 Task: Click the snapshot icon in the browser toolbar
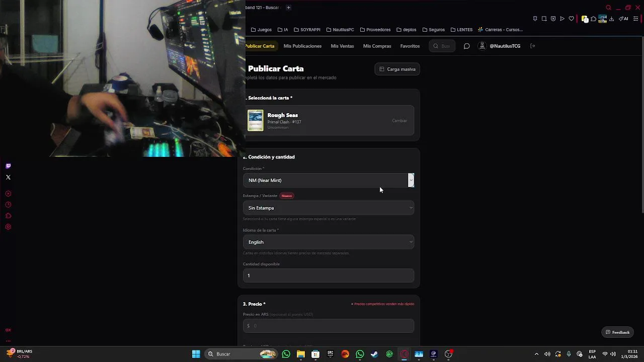tap(544, 19)
